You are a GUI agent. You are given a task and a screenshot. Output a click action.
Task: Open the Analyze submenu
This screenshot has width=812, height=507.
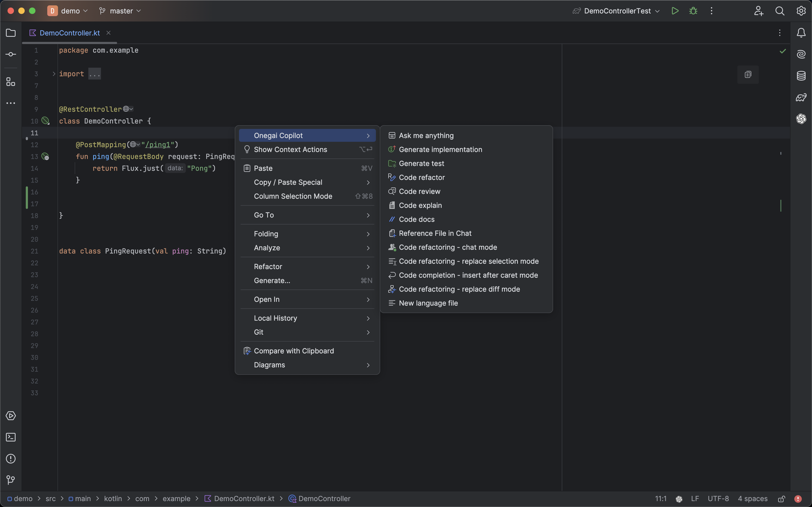click(307, 248)
